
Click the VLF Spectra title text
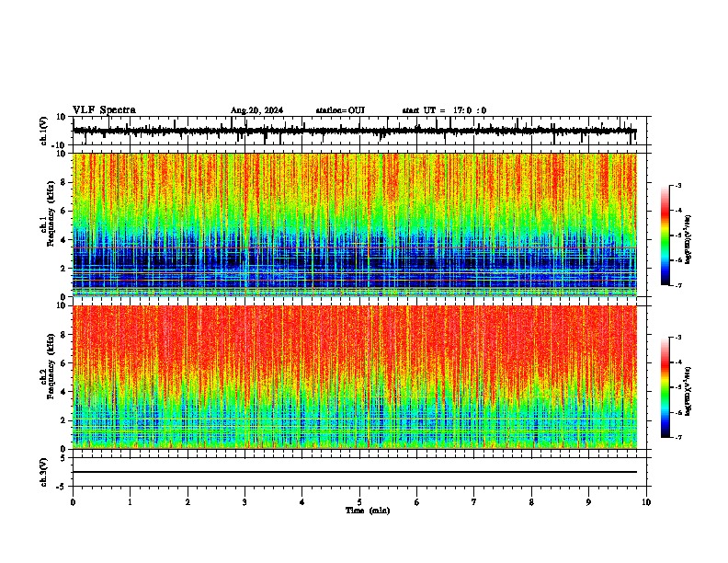tap(104, 110)
